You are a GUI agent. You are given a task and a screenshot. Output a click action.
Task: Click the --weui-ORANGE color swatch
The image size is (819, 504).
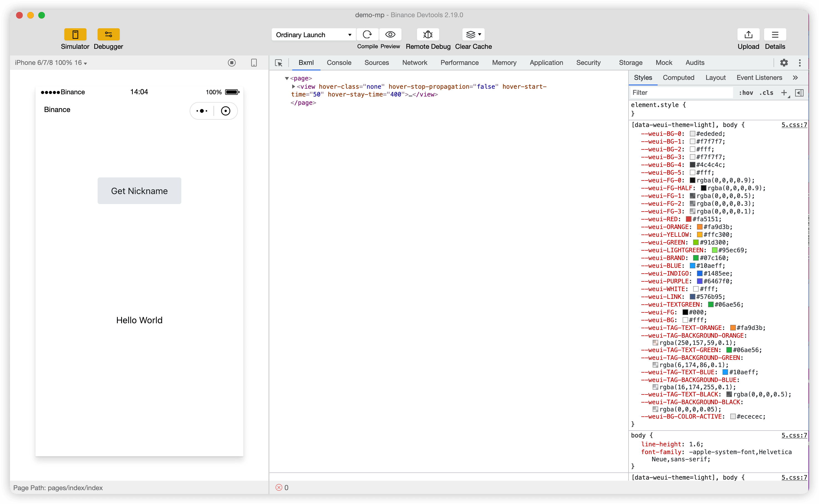pos(699,227)
